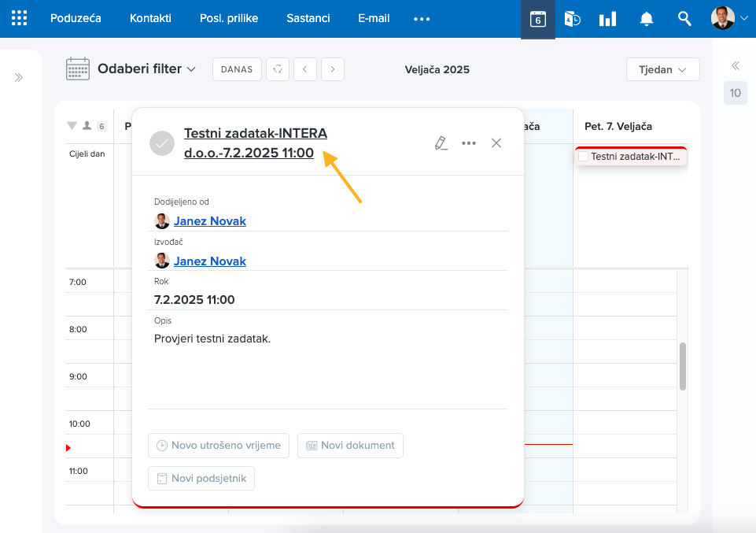756x533 pixels.
Task: Click the Novo utrošeno vrijeme button
Action: pos(219,445)
